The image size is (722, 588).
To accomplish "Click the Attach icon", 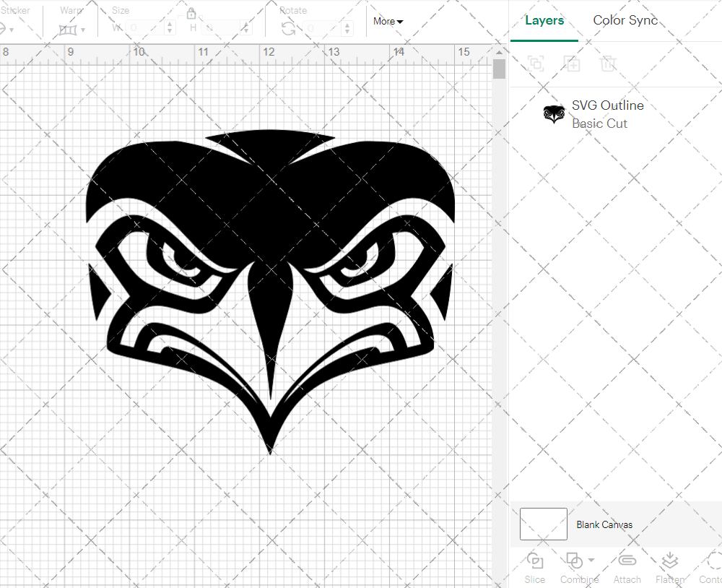I will (x=627, y=561).
